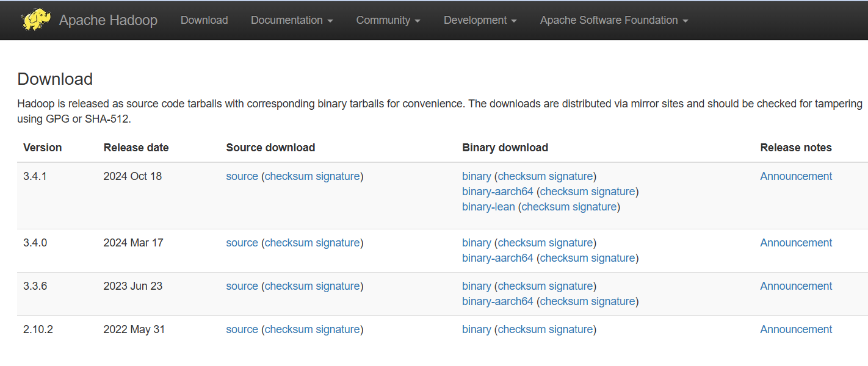This screenshot has height=366, width=868.
Task: Expand the Documentation dropdown menu
Action: coord(292,20)
